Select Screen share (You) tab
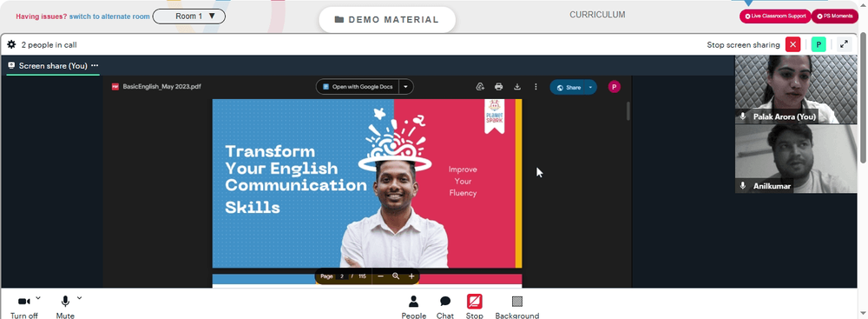 53,65
